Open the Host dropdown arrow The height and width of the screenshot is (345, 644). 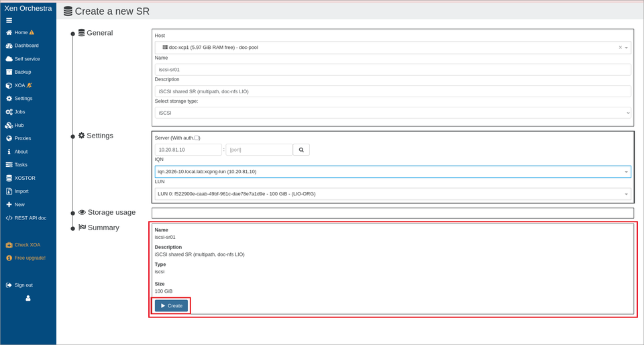point(627,48)
